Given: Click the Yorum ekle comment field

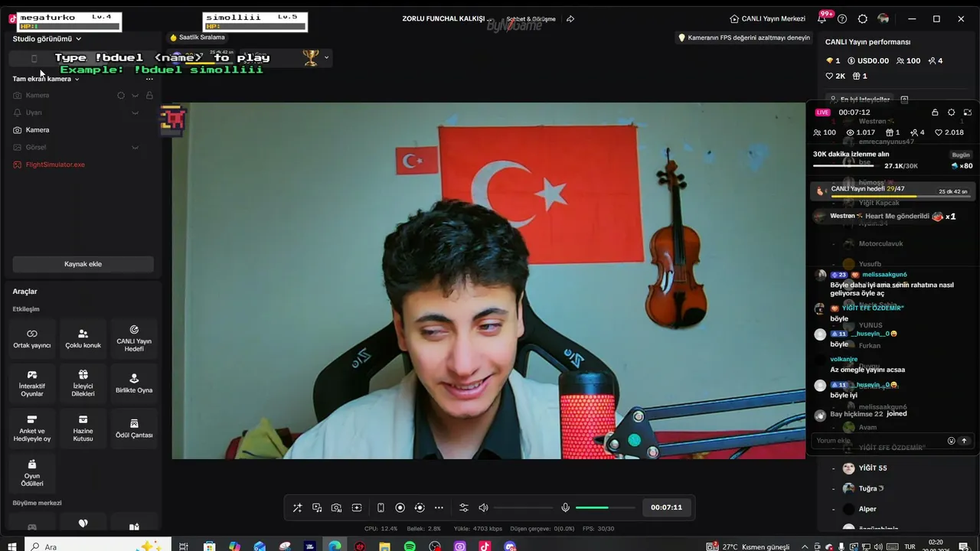Looking at the screenshot, I should point(879,441).
